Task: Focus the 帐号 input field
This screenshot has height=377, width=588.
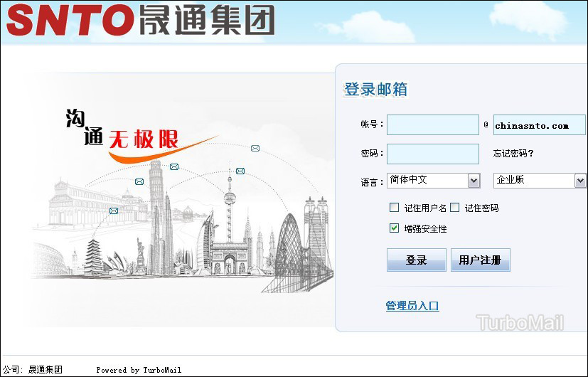Action: tap(433, 125)
